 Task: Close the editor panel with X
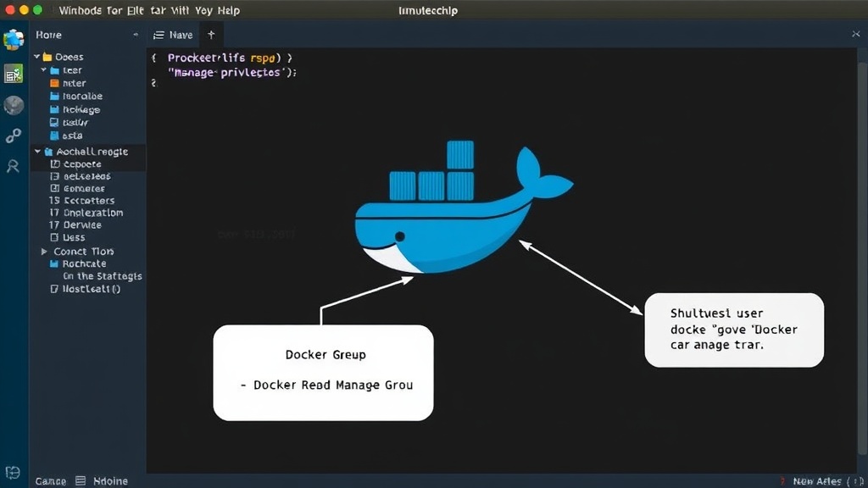tap(856, 34)
